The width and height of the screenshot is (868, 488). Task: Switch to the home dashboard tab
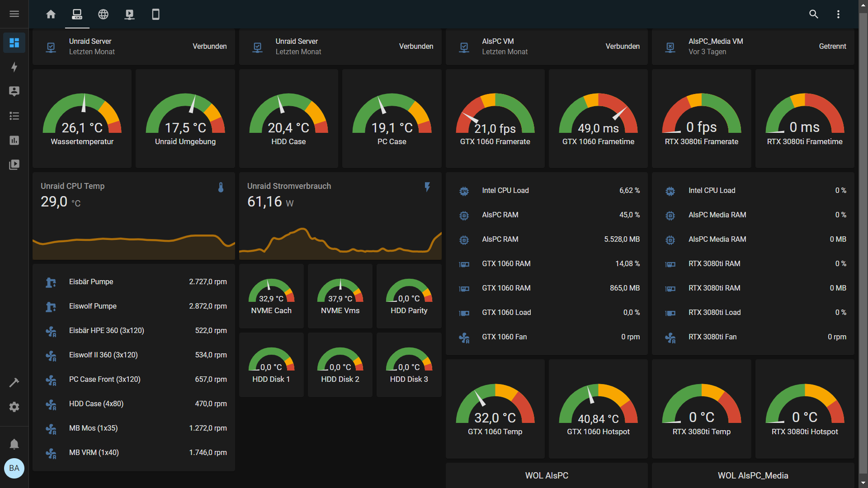(x=51, y=14)
